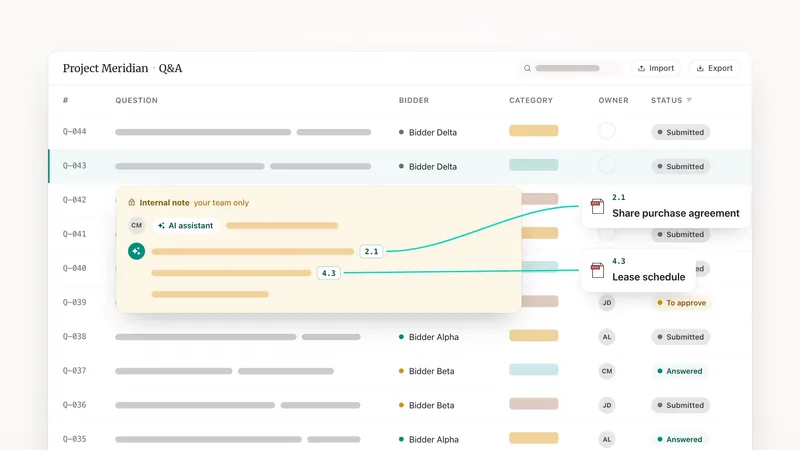Click the CM owner avatar in row Q-037
Screen dimensions: 800x450
pos(607,371)
